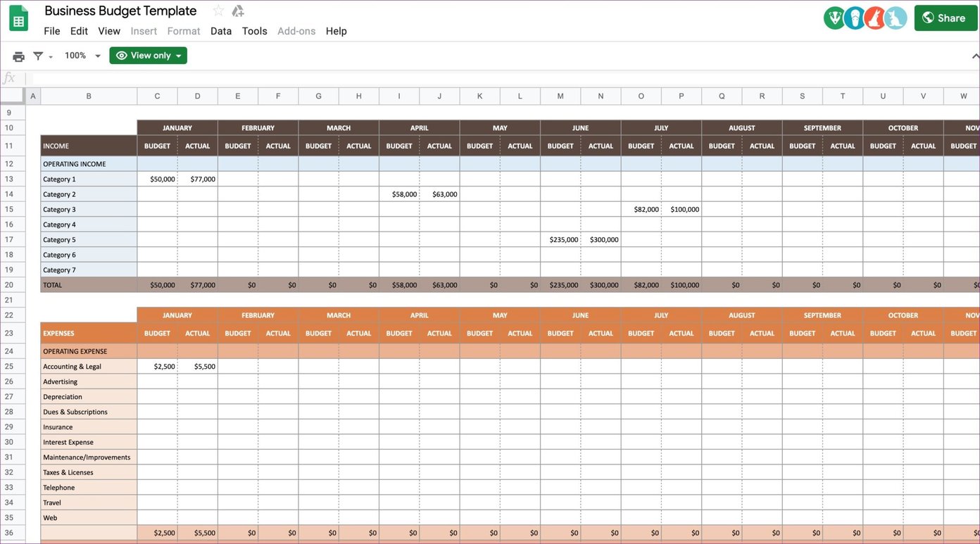Click the OPERATING INCOME cell
The width and height of the screenshot is (980, 544).
click(x=89, y=164)
